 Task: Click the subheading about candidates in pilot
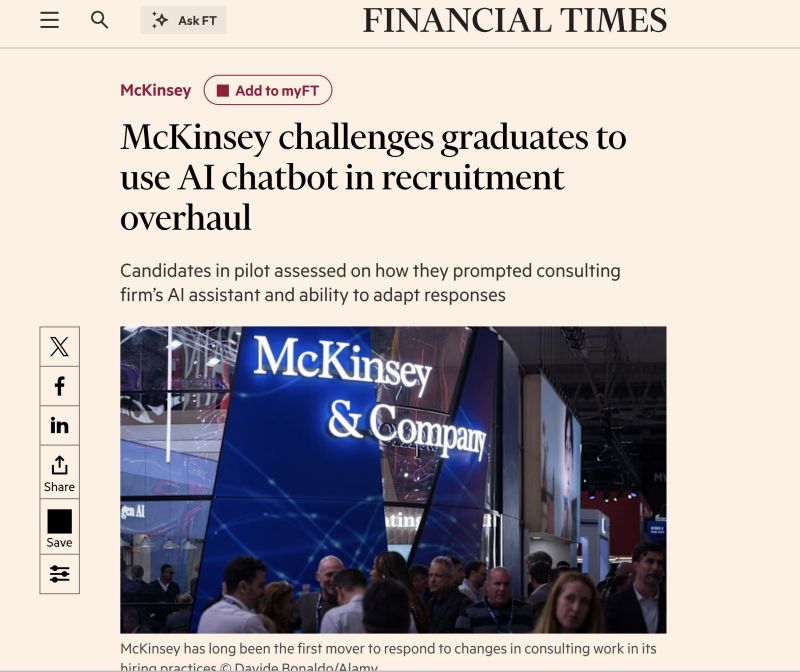point(370,283)
